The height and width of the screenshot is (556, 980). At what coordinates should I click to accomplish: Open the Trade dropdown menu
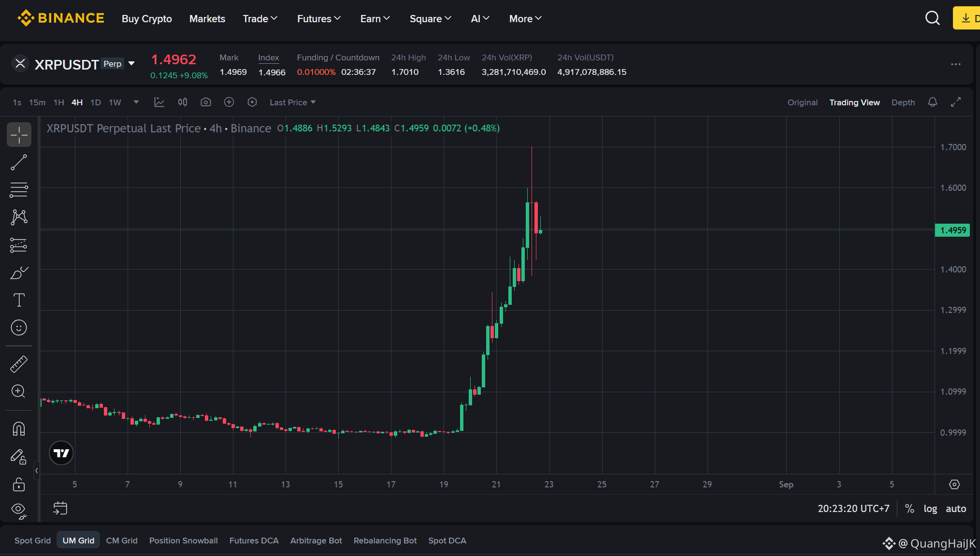tap(260, 19)
